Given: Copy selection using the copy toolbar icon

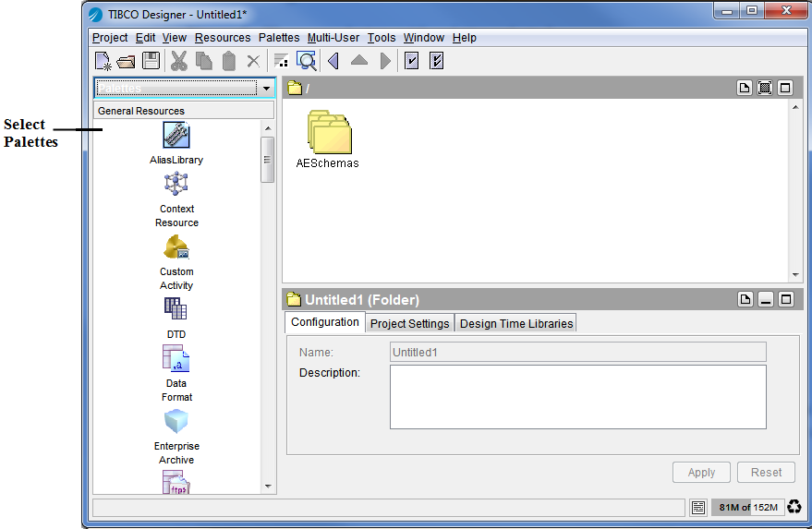Looking at the screenshot, I should coord(204,61).
